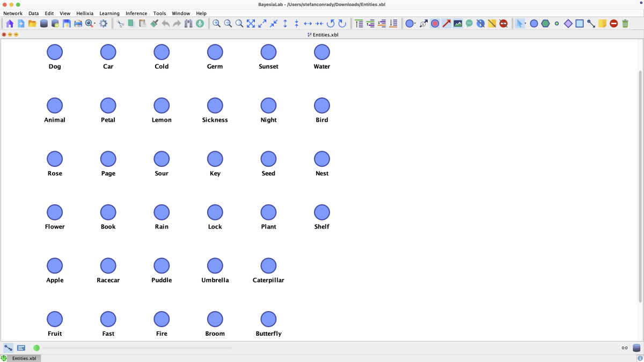Click the fit-to-window expand arrows icon
The height and width of the screenshot is (362, 644).
click(251, 24)
